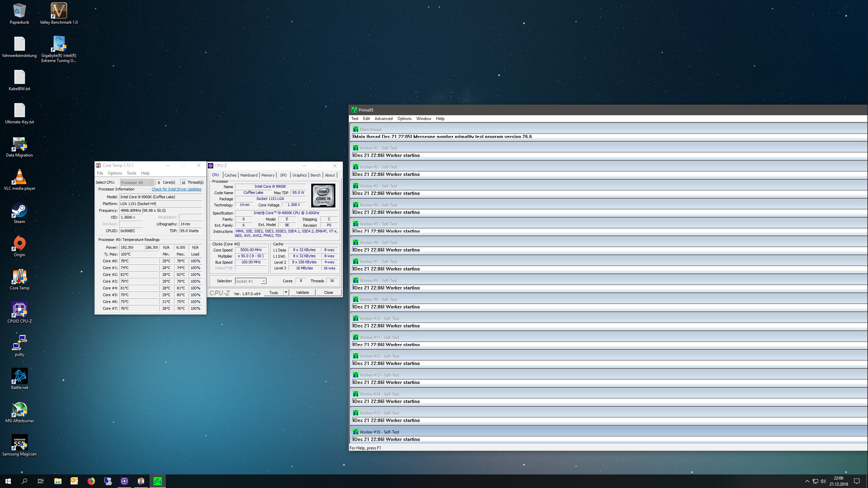Open the putty desktop shortcut
The height and width of the screenshot is (488, 868).
click(20, 343)
